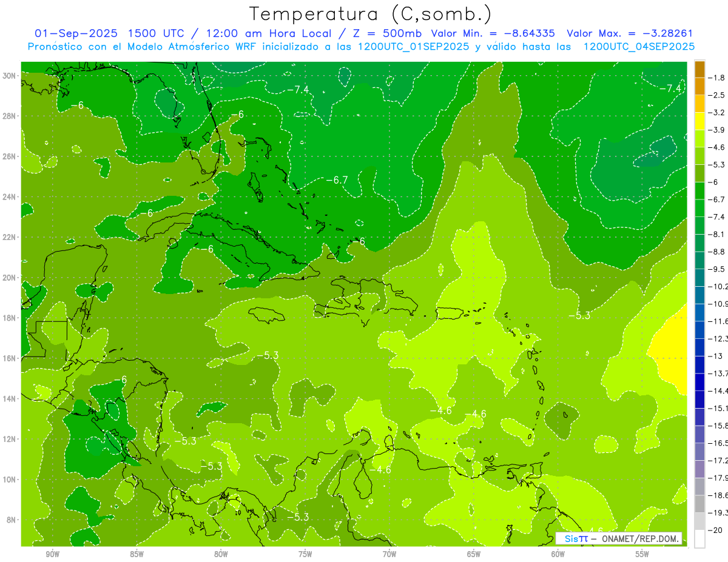
Task: Click the 'SisTT' logo text
Action: point(576,538)
